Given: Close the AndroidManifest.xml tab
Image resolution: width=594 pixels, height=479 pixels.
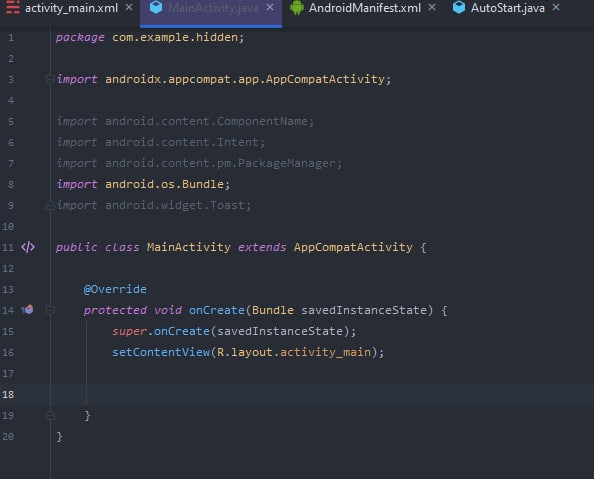Looking at the screenshot, I should (x=432, y=7).
